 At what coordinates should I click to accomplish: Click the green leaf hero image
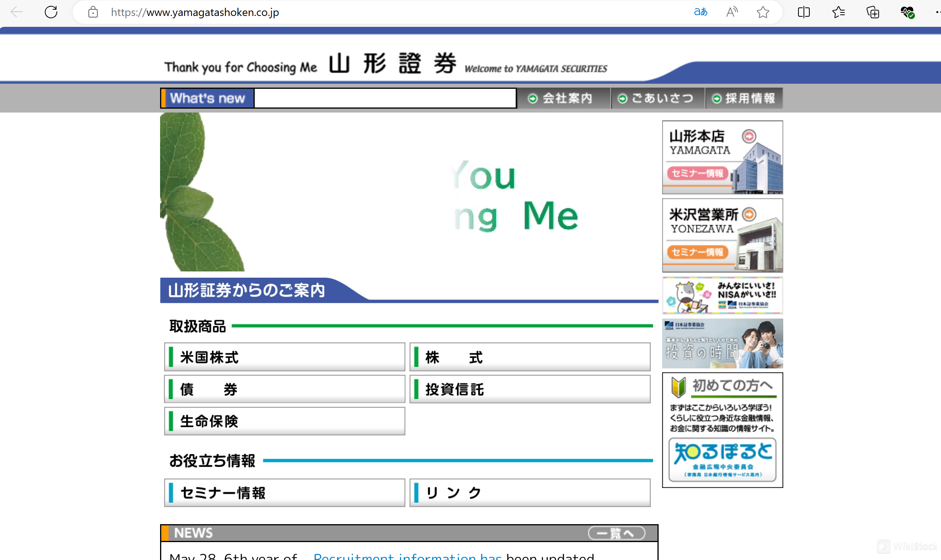click(202, 192)
